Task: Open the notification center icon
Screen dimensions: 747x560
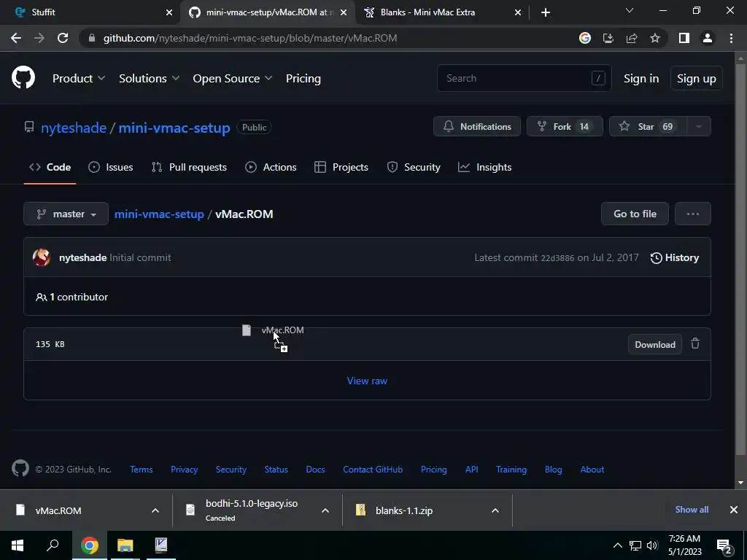Action: 724,546
